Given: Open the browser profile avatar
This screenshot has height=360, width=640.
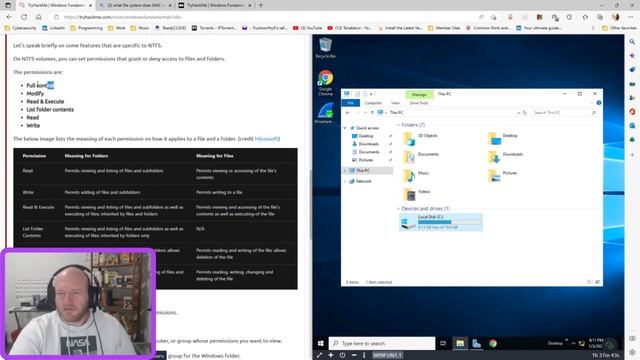Looking at the screenshot, I should [x=616, y=17].
